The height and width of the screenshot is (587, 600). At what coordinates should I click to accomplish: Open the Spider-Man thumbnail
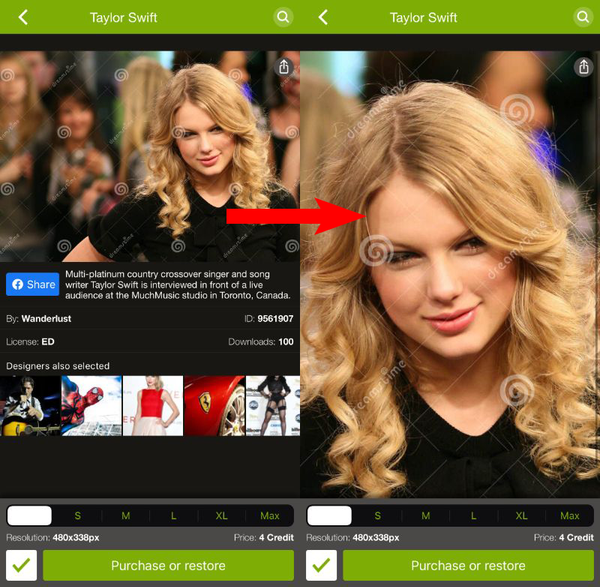(x=91, y=406)
